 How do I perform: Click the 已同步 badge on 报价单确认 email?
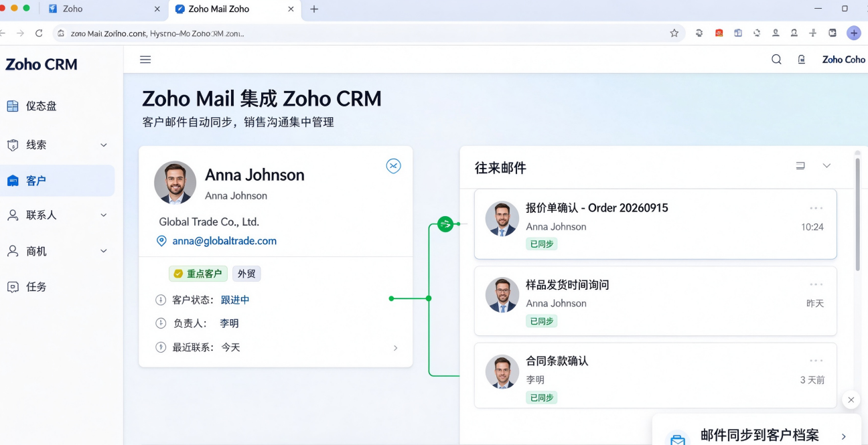point(542,244)
